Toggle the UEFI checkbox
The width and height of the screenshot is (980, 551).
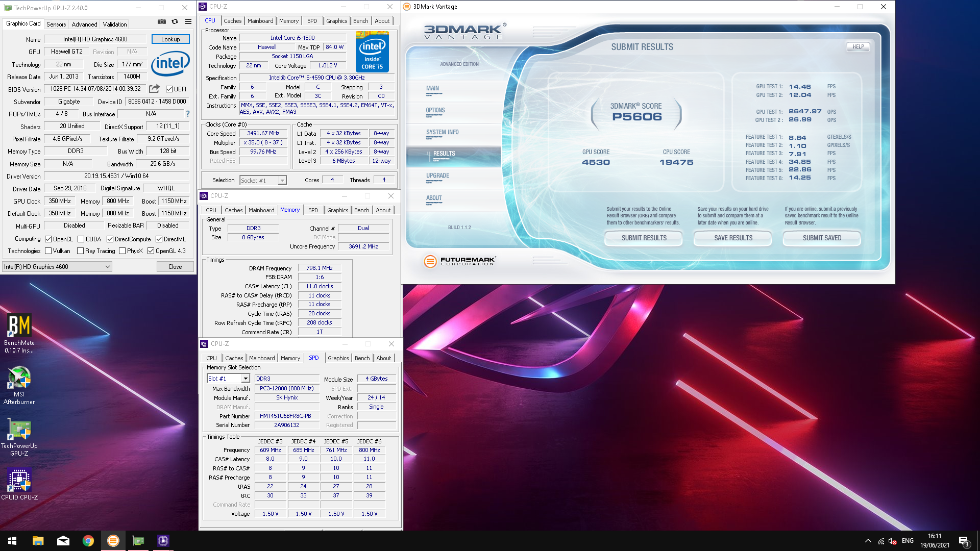coord(169,89)
